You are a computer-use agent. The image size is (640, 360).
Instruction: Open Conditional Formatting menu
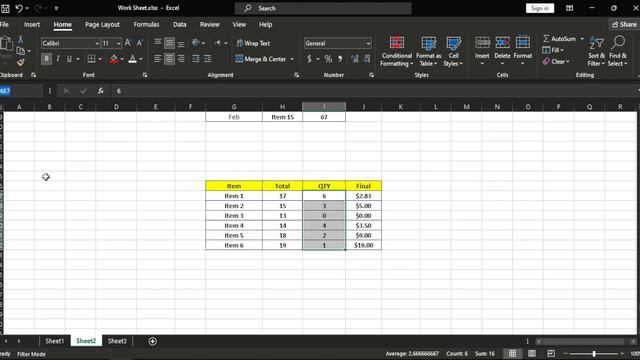click(x=396, y=51)
